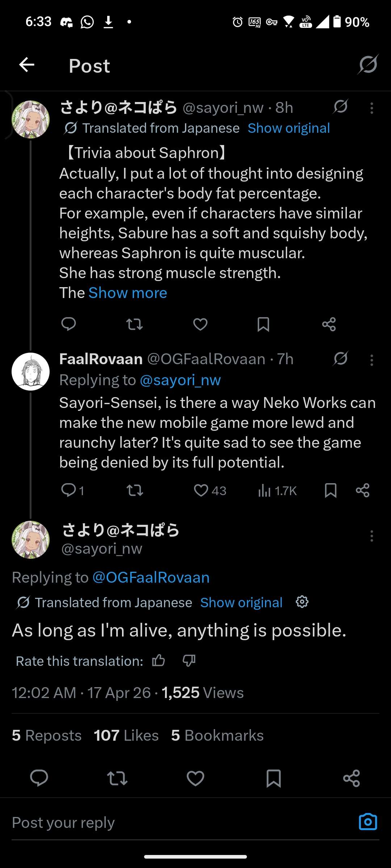Repost the main reply in the bottom action bar
The image size is (391, 868).
coord(117,778)
